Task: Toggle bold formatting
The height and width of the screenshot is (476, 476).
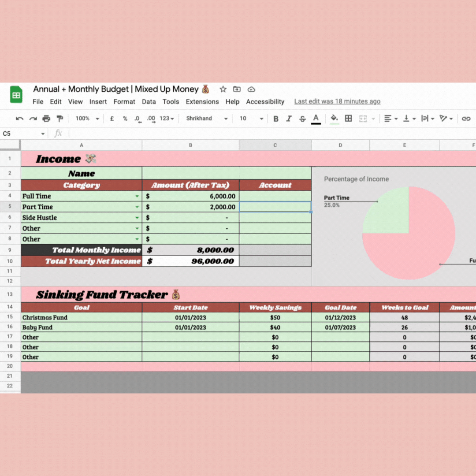Action: coord(276,119)
